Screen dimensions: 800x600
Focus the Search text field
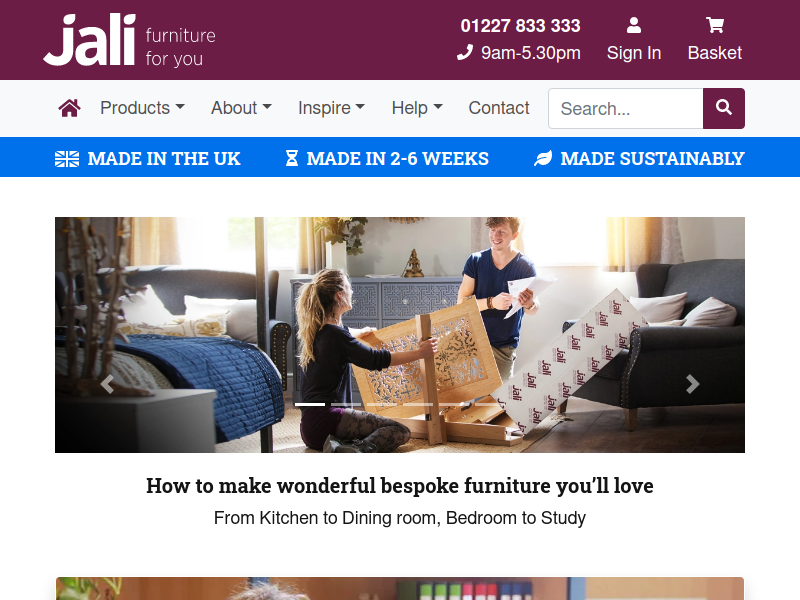[x=626, y=108]
